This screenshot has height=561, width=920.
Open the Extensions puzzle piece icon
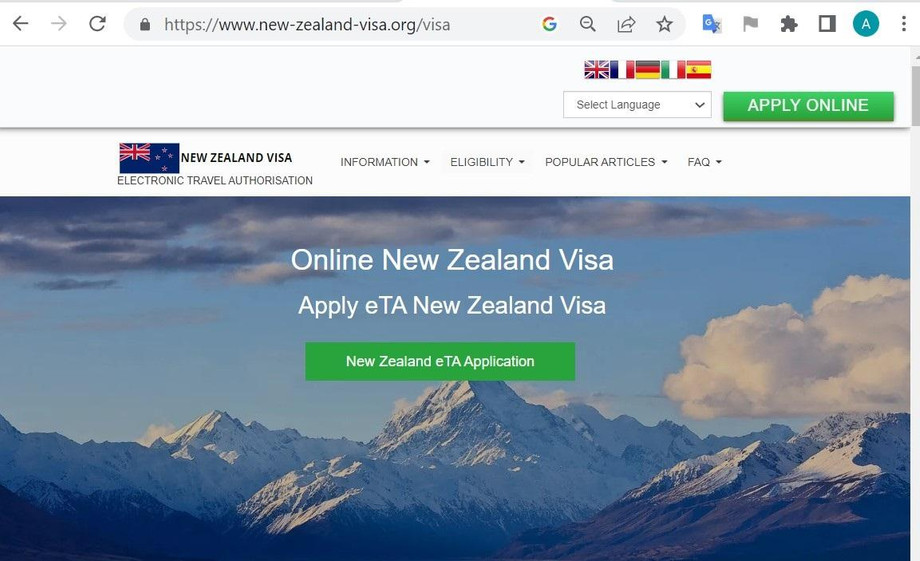pyautogui.click(x=789, y=24)
